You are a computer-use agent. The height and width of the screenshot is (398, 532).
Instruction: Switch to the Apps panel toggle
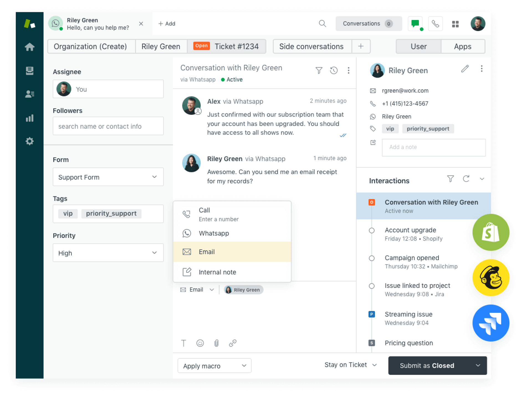[x=462, y=46]
